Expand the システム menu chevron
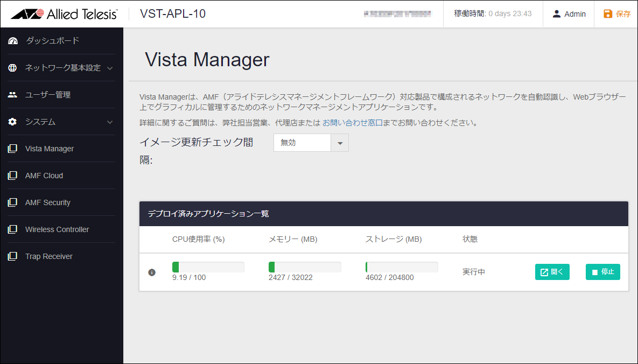638x364 pixels. pos(110,122)
